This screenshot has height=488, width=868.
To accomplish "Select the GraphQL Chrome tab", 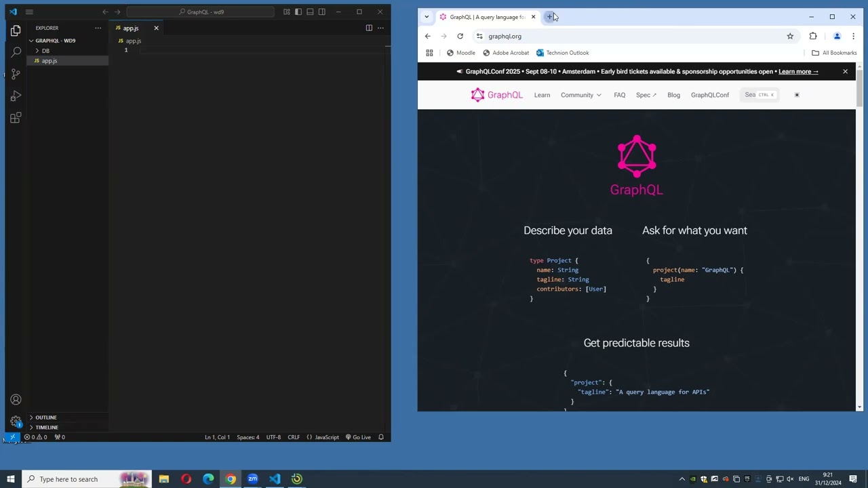I will tap(487, 17).
